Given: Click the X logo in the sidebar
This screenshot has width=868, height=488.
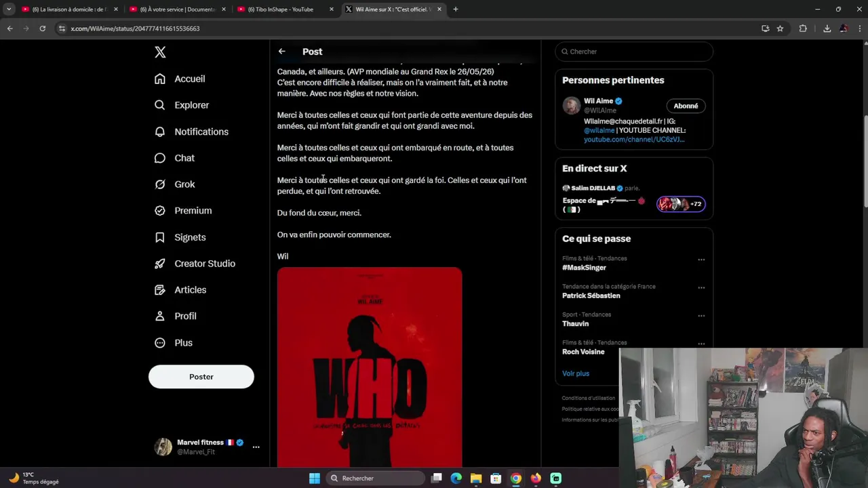Looking at the screenshot, I should coord(160,52).
